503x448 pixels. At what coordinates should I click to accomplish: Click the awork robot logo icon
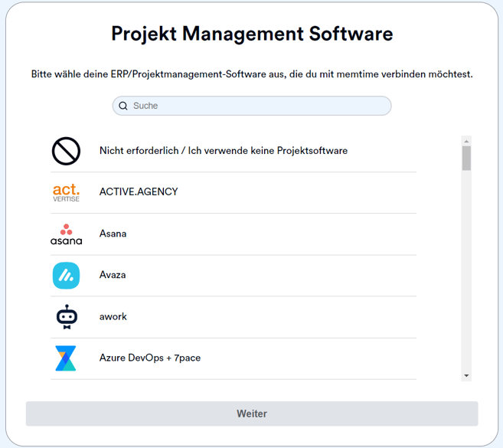tap(67, 317)
